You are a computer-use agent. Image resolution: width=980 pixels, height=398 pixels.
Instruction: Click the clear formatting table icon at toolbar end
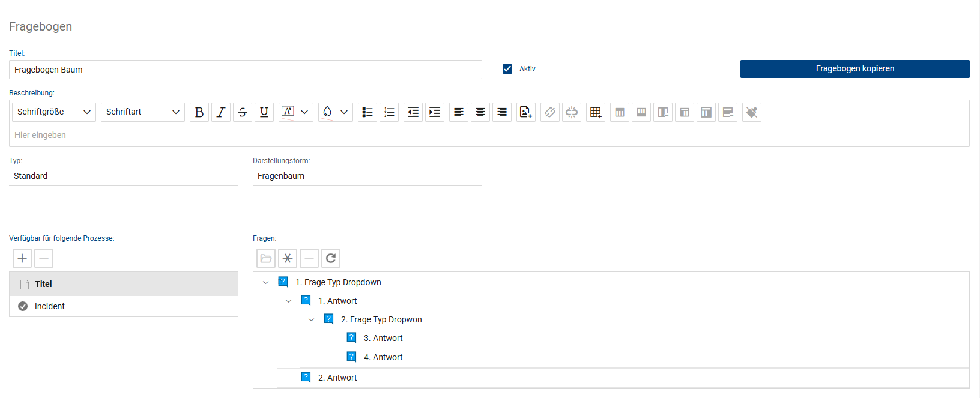752,112
